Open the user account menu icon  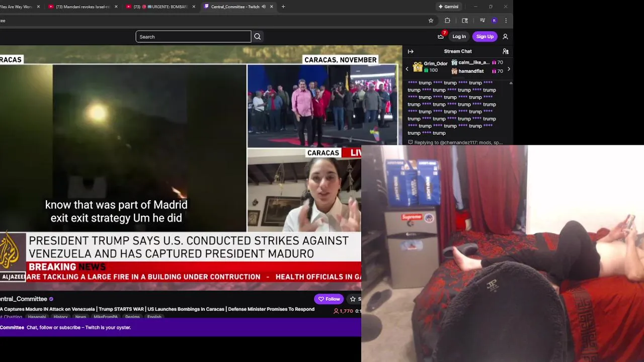(x=505, y=37)
